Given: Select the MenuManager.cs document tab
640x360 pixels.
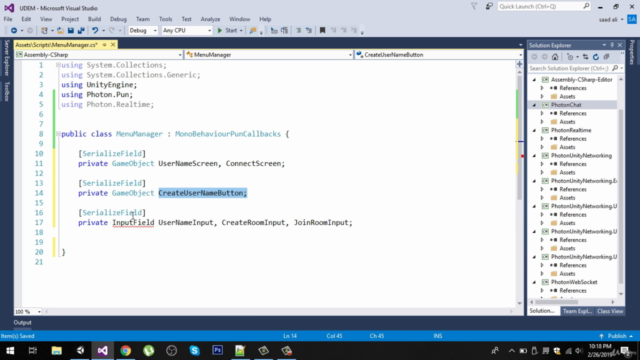Looking at the screenshot, I should 57,45.
